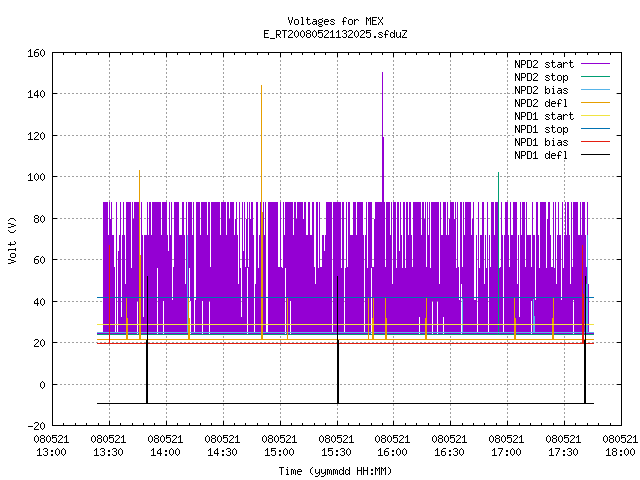Click the black NPD1 defl legend line
The height and width of the screenshot is (480, 640).
pyautogui.click(x=596, y=155)
